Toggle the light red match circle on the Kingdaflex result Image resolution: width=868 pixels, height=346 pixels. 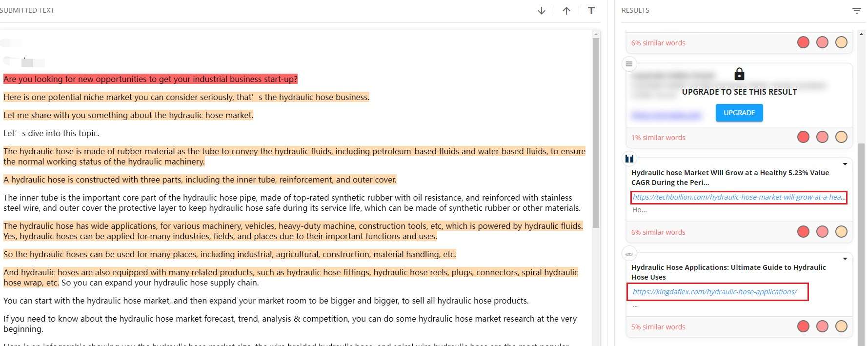pos(822,326)
